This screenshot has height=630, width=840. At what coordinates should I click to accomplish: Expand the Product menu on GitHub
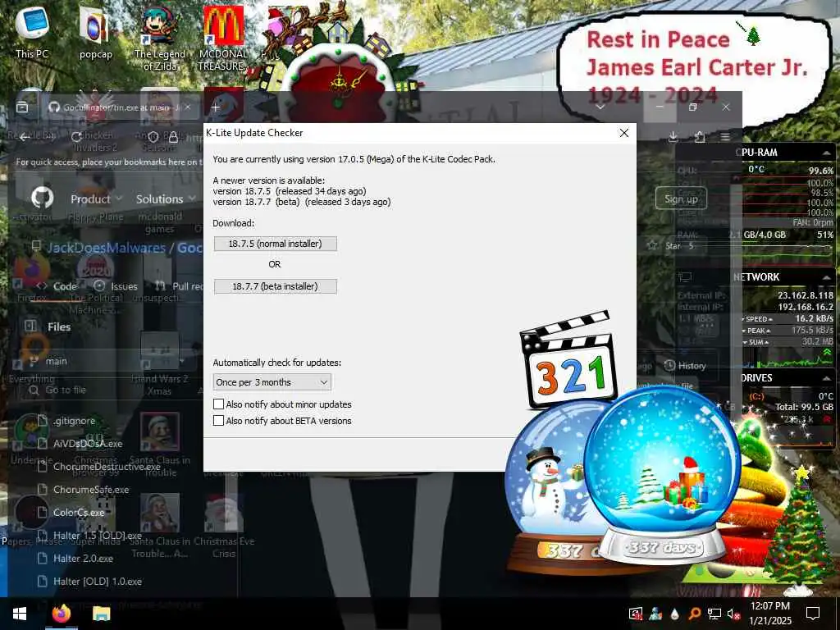(97, 199)
